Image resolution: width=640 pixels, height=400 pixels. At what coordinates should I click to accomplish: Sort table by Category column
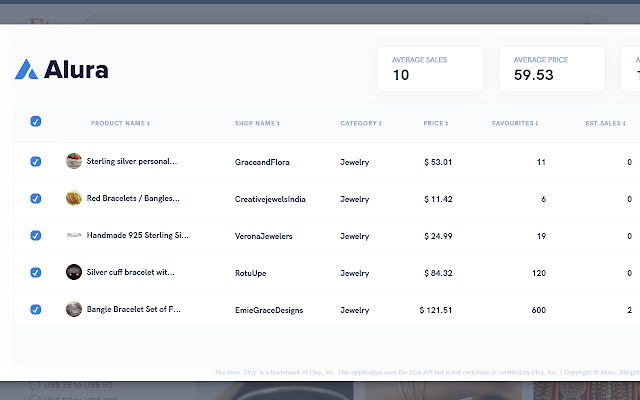361,123
